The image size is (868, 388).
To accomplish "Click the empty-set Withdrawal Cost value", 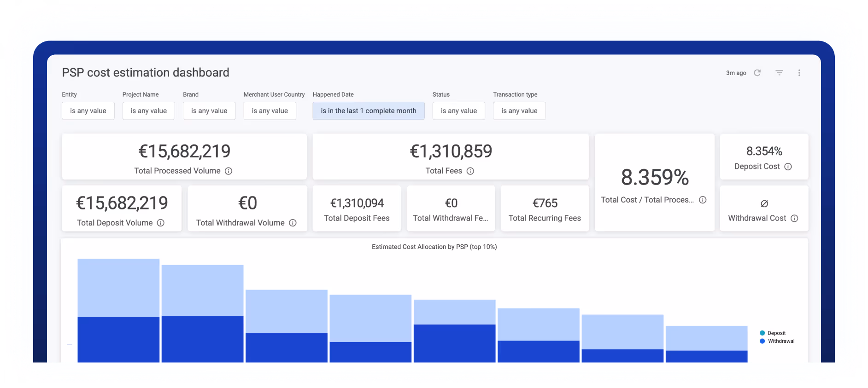I will point(764,203).
